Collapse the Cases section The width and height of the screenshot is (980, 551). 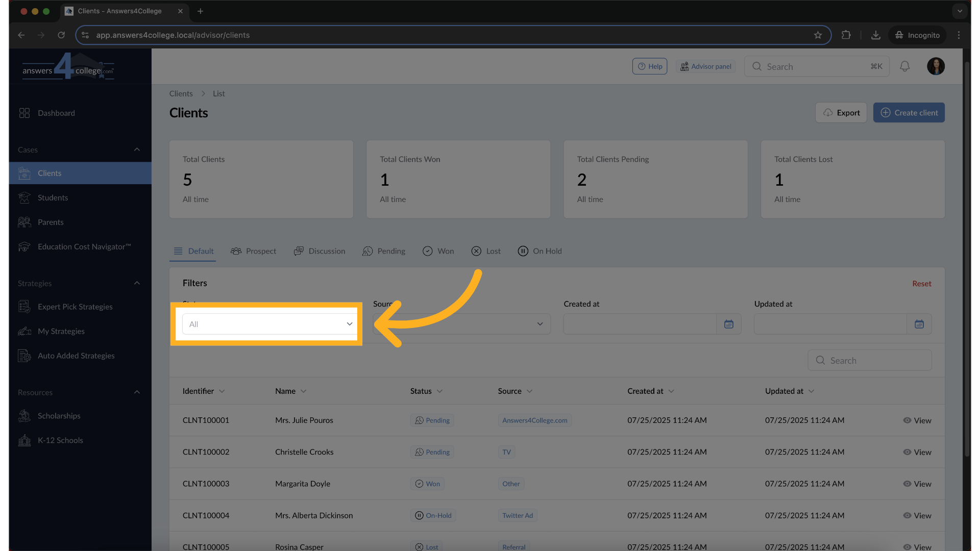coord(137,149)
